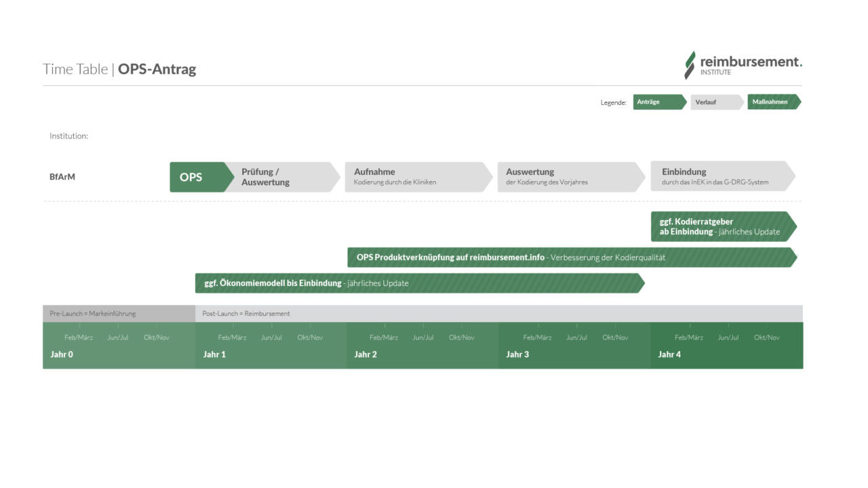Viewport: 868px width, 488px height.
Task: Select the green OPS arrow block
Action: pos(193,178)
